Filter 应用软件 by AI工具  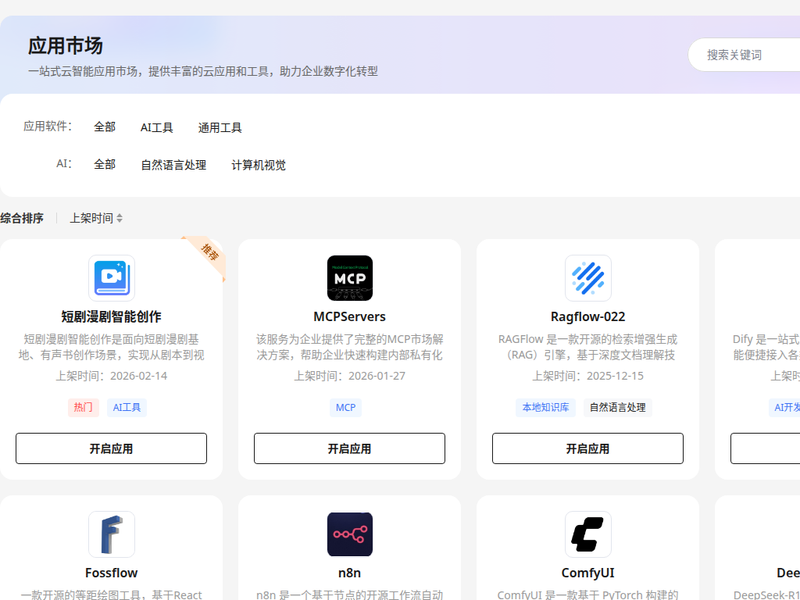pos(157,128)
